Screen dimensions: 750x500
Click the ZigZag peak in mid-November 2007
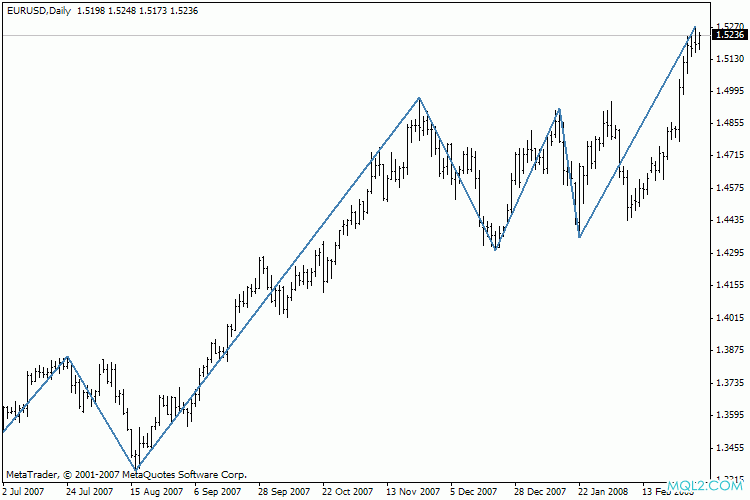[420, 98]
